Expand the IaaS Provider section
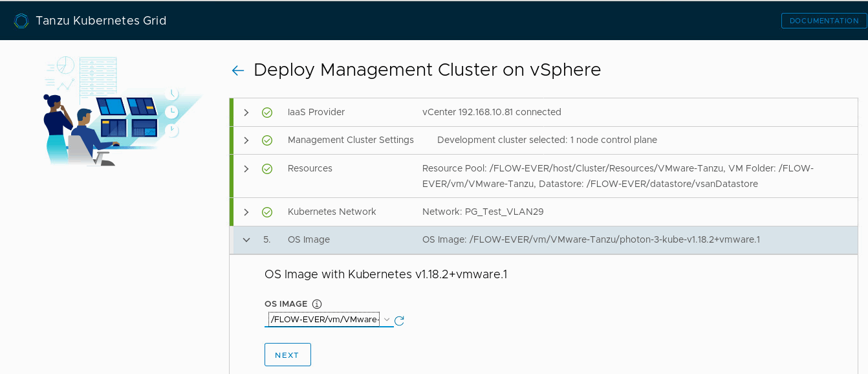This screenshot has height=374, width=868. click(246, 113)
